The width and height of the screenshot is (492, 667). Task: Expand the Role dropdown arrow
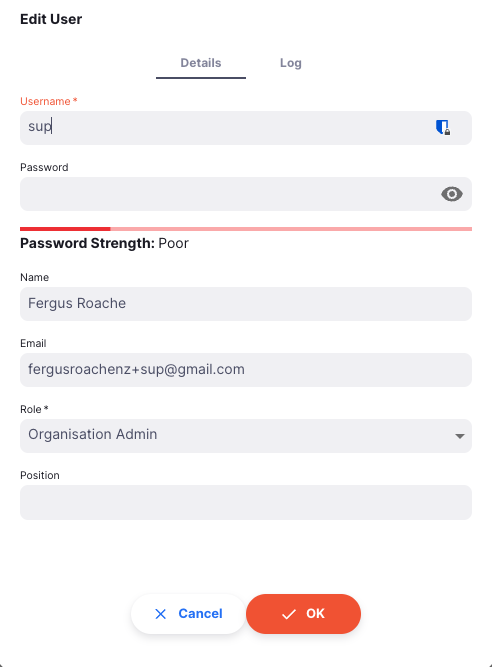point(459,436)
